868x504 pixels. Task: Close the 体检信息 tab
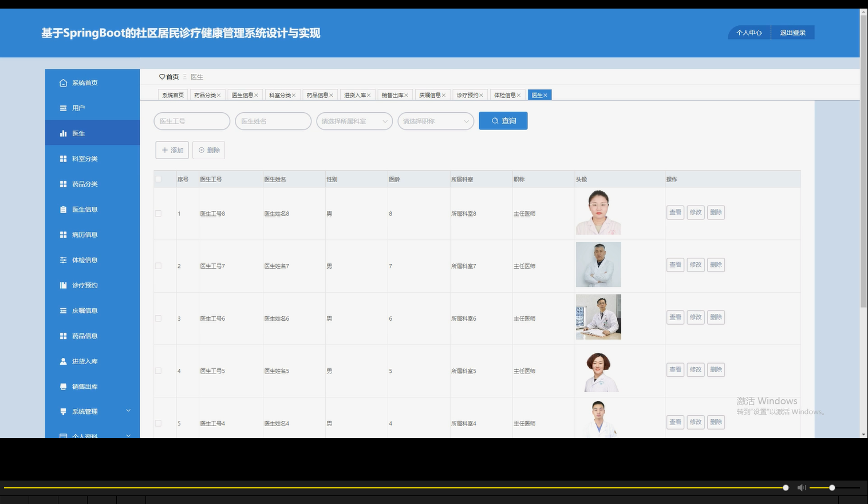pos(520,94)
